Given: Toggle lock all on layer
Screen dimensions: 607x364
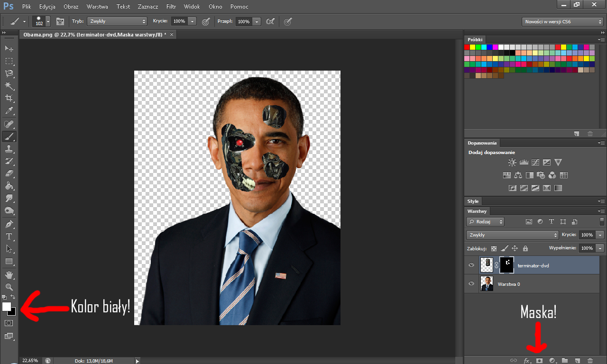Looking at the screenshot, I should click(525, 248).
